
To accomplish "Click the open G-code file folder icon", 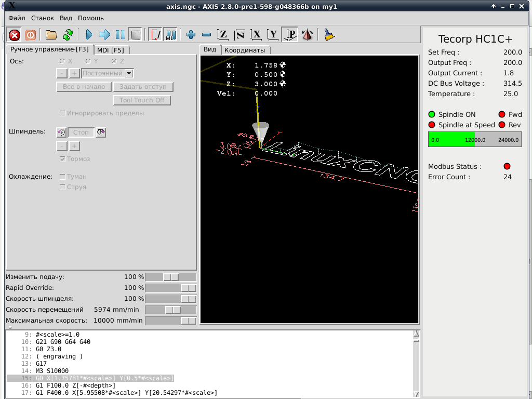I will [x=51, y=35].
